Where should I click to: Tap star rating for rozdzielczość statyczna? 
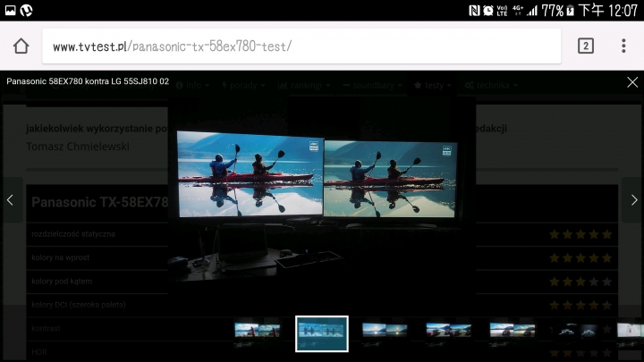point(580,234)
